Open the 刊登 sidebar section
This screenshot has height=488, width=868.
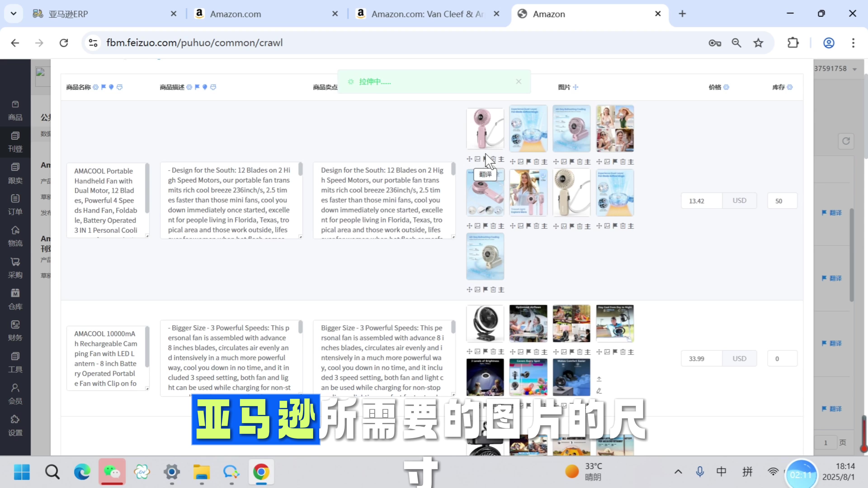pyautogui.click(x=15, y=142)
